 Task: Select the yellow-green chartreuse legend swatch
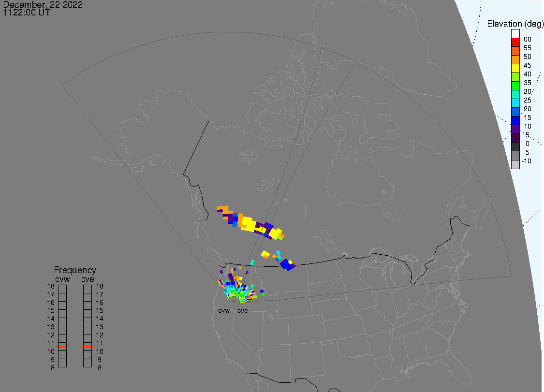[x=515, y=77]
